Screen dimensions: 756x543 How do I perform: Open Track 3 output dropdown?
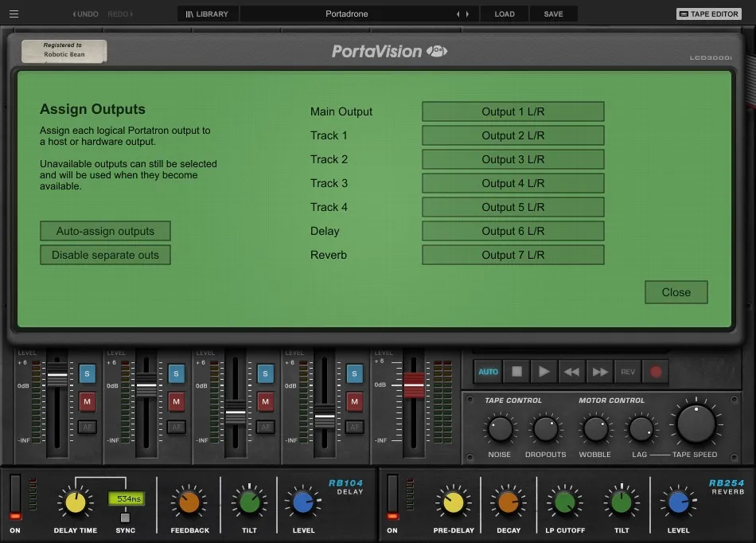[513, 183]
